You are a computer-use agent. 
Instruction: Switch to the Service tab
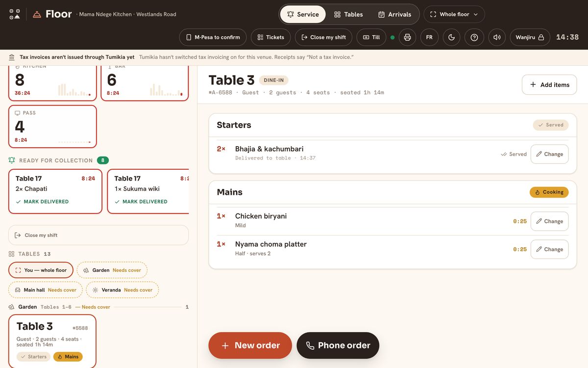303,14
